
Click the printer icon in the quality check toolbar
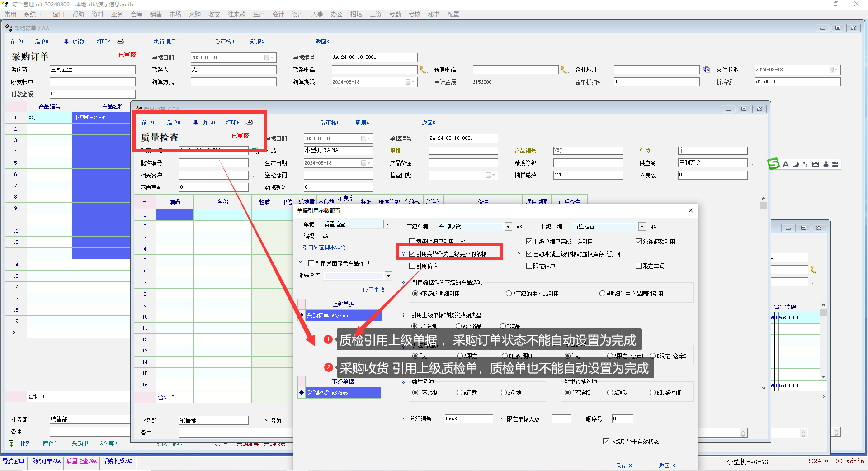[250, 123]
